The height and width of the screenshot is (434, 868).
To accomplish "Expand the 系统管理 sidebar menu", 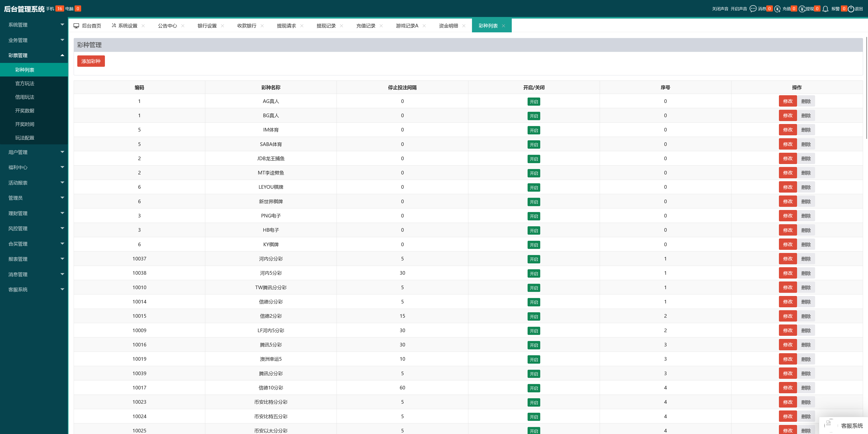I will click(34, 25).
